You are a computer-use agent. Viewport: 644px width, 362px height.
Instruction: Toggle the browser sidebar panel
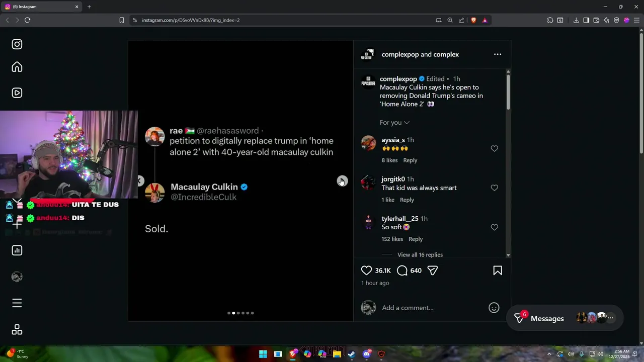(x=586, y=20)
